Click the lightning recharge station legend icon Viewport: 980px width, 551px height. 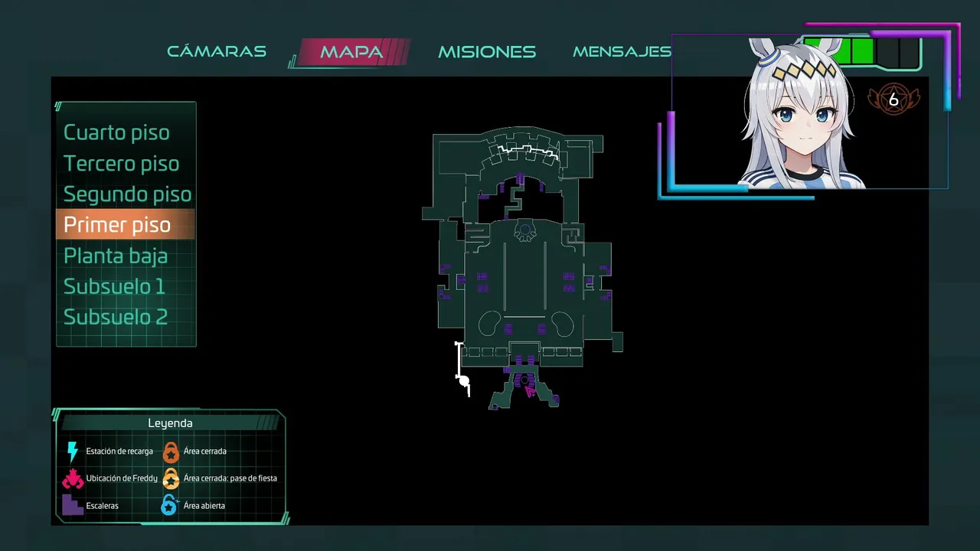coord(73,452)
